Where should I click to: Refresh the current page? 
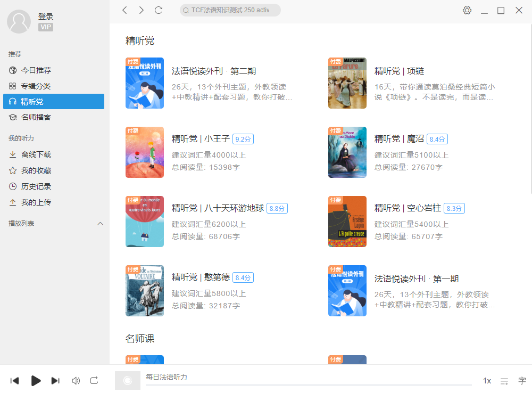[158, 10]
